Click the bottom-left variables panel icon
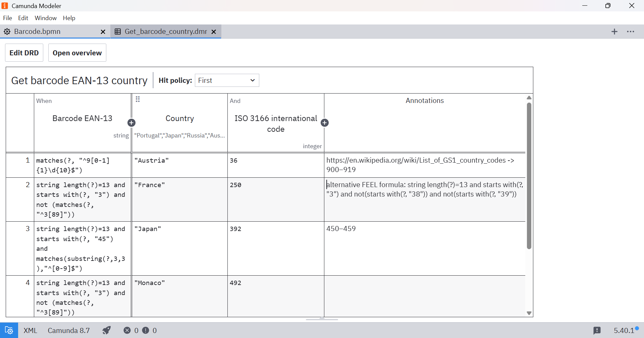This screenshot has width=644, height=338. click(x=9, y=330)
